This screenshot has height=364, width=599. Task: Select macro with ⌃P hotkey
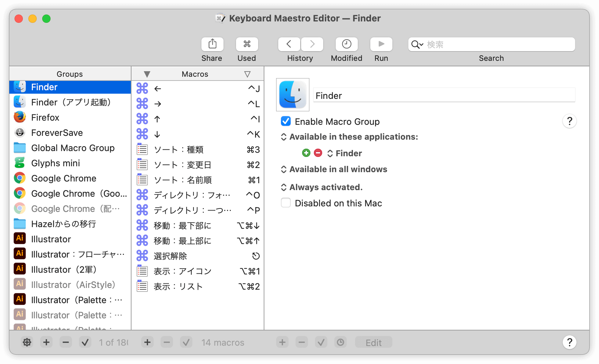pyautogui.click(x=198, y=211)
